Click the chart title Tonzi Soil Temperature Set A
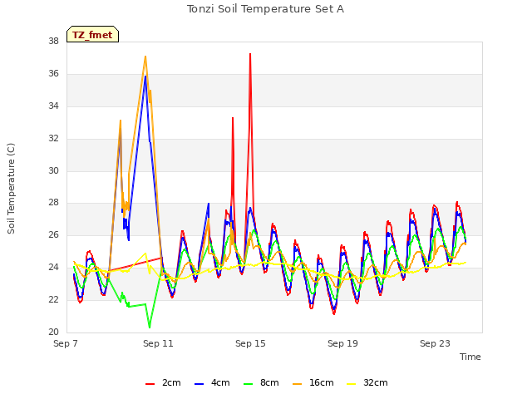 coord(266,9)
